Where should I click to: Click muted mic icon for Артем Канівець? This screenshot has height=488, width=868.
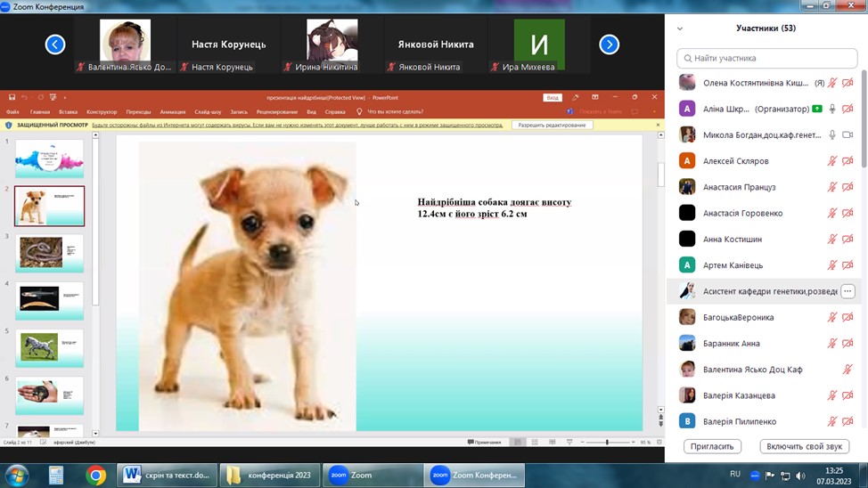point(832,265)
